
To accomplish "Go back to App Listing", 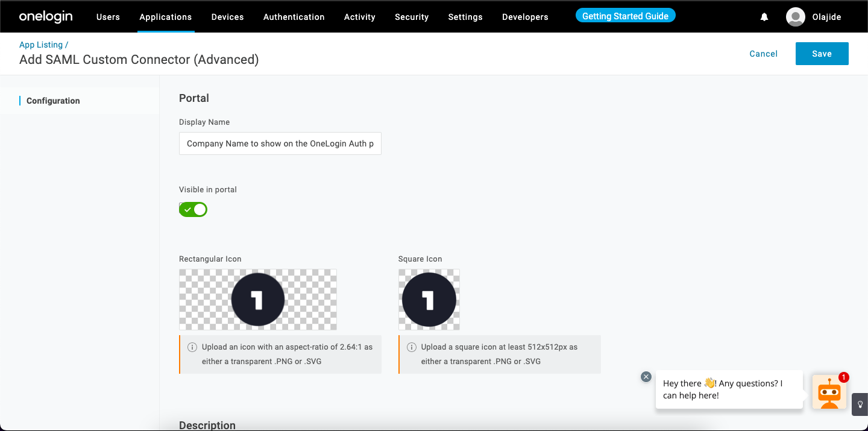I will point(41,45).
